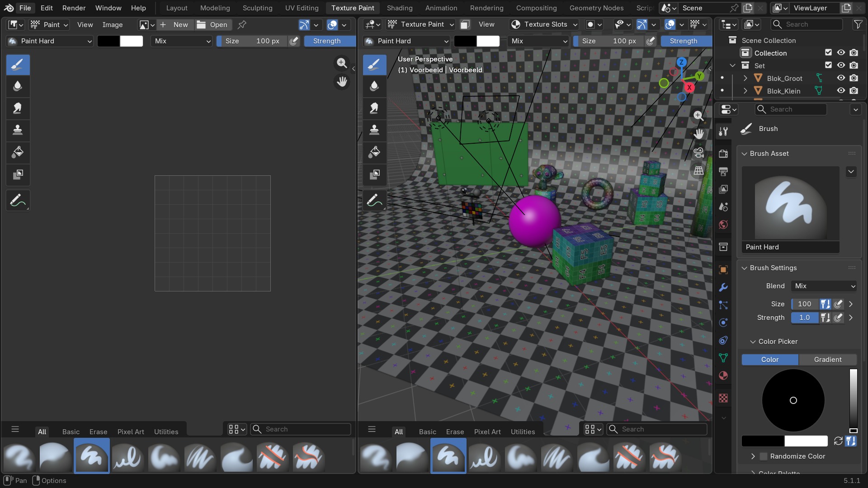Expand the Blok_Groot tree item
The width and height of the screenshot is (868, 488).
point(745,78)
